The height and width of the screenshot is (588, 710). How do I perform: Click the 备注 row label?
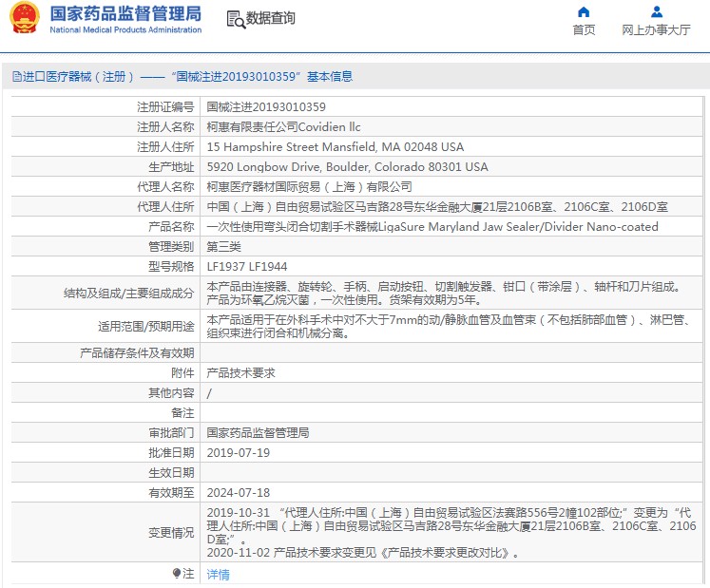(x=182, y=413)
